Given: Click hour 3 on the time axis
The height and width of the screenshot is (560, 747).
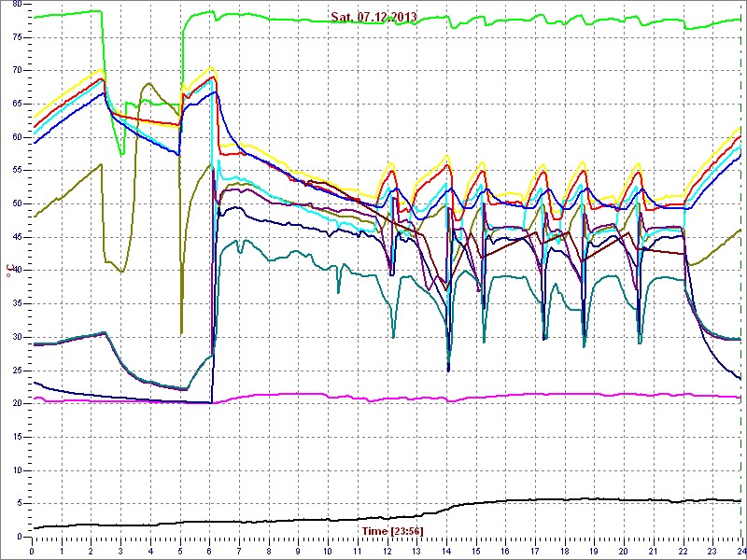Looking at the screenshot, I should [x=121, y=551].
